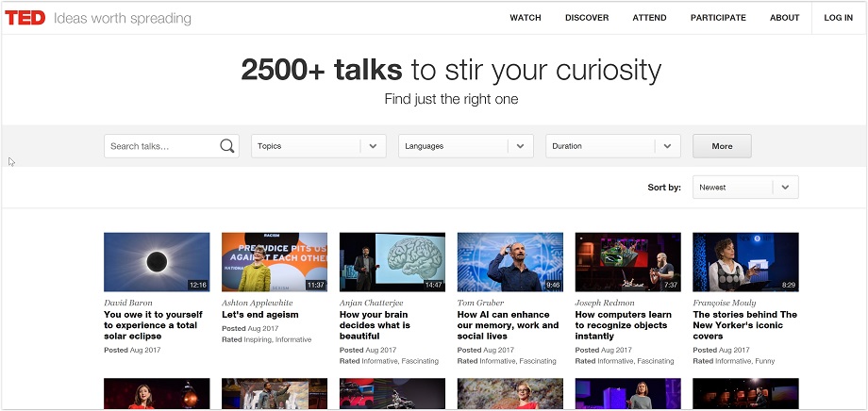Click the 8:29 duration badge
The width and height of the screenshot is (868, 411).
tap(789, 285)
